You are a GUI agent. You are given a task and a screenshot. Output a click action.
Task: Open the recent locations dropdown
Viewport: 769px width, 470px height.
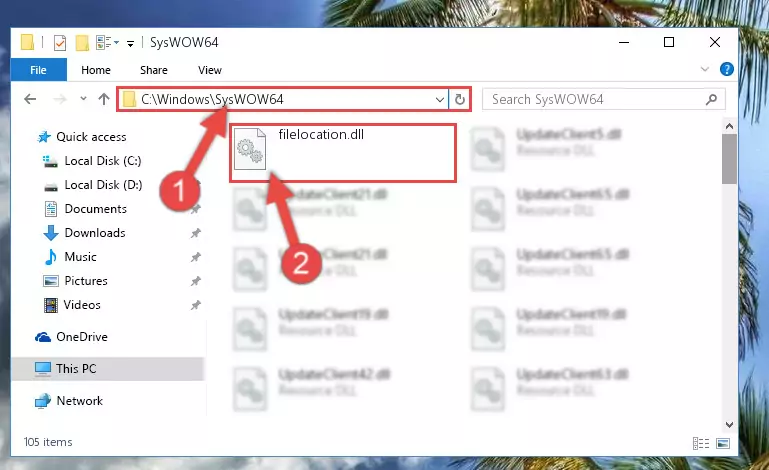pos(83,99)
